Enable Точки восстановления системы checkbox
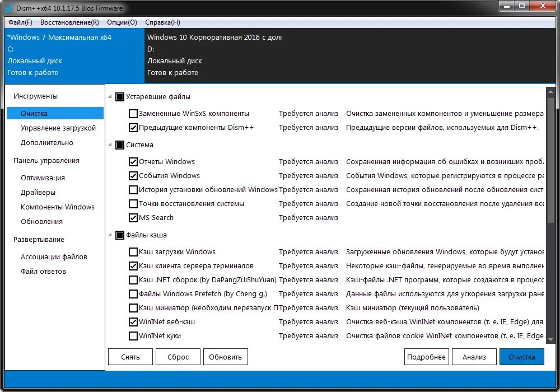560x392 pixels. point(133,204)
